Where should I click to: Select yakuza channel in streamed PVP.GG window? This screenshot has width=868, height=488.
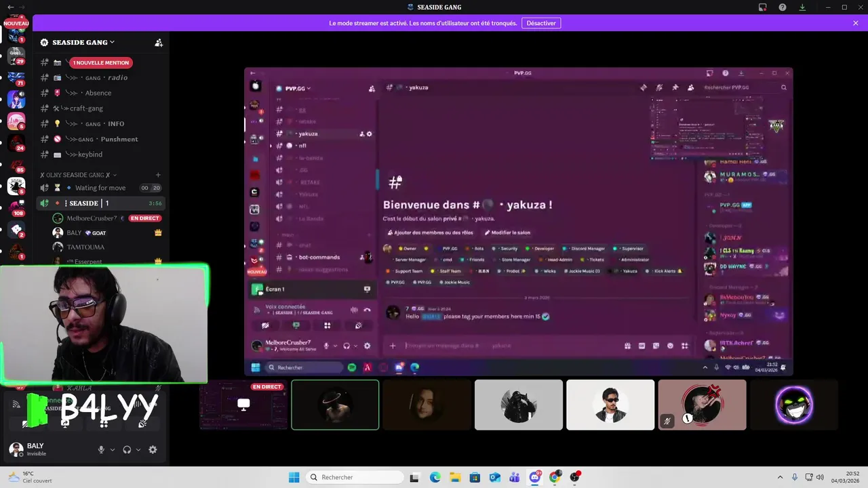(323, 134)
